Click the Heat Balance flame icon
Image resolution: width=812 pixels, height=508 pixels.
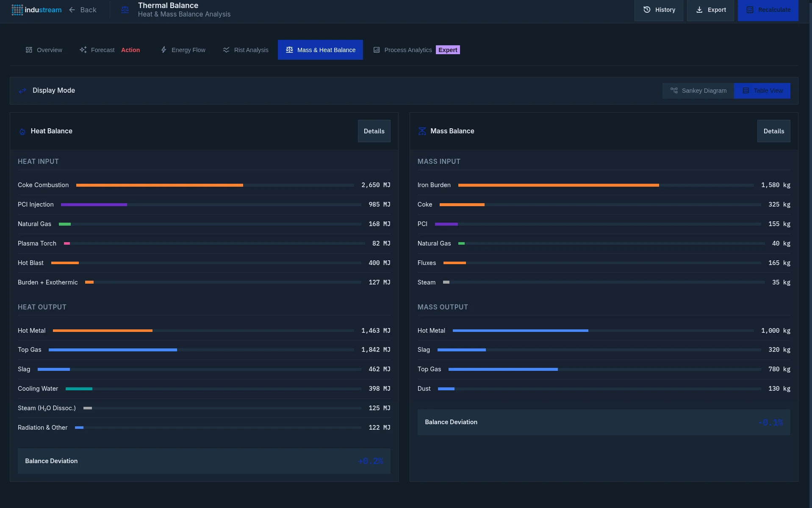[x=22, y=132]
